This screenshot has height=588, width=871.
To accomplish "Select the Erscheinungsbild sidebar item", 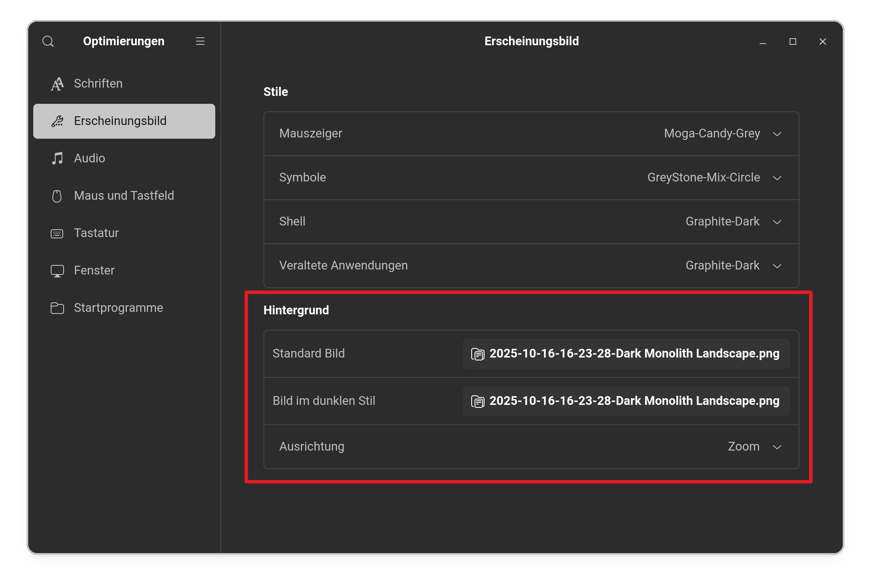I will [x=124, y=121].
